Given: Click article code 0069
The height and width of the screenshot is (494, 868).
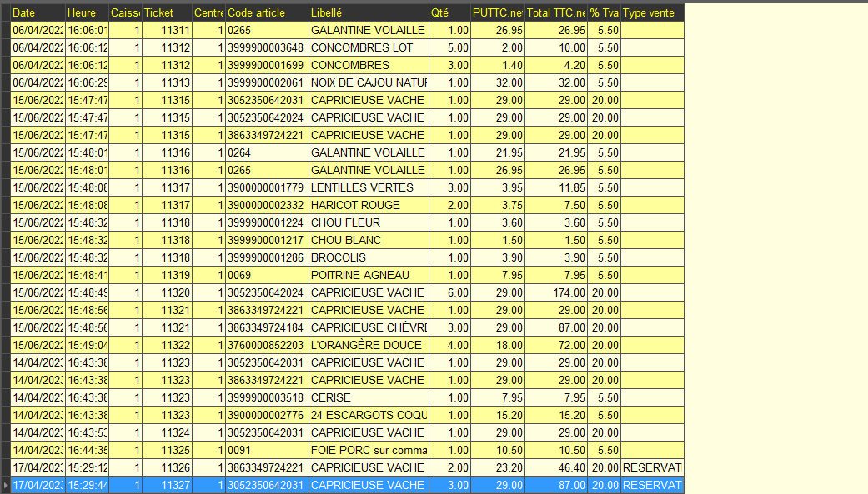Looking at the screenshot, I should 268,276.
